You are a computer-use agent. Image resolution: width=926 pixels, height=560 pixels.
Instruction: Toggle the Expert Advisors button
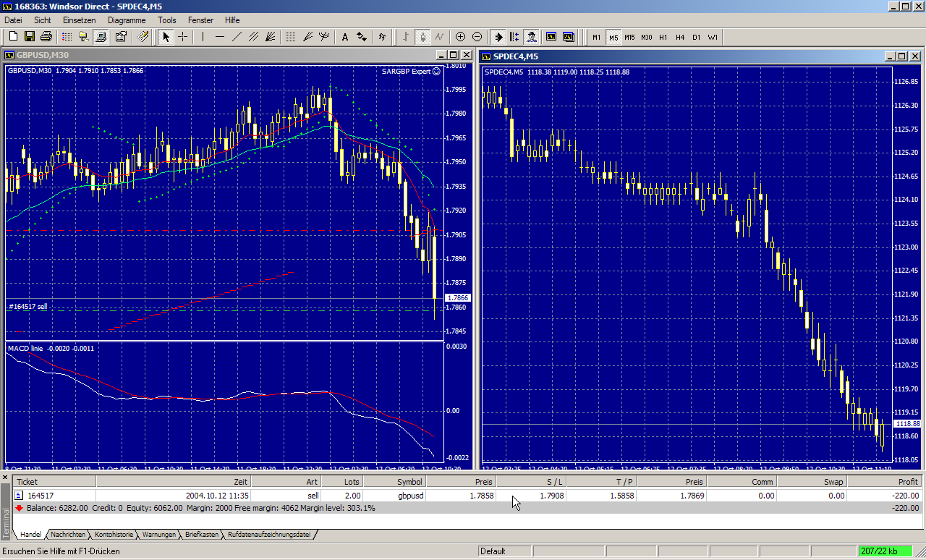pyautogui.click(x=532, y=37)
